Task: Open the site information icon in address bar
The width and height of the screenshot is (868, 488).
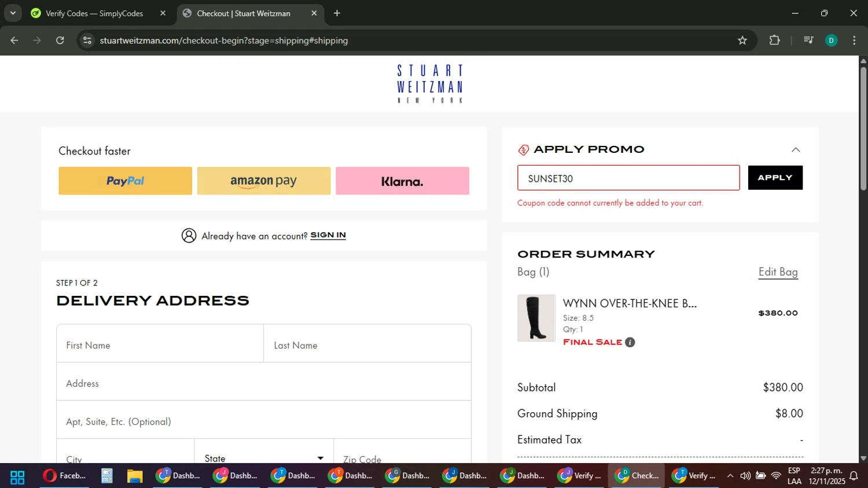Action: pos(87,41)
